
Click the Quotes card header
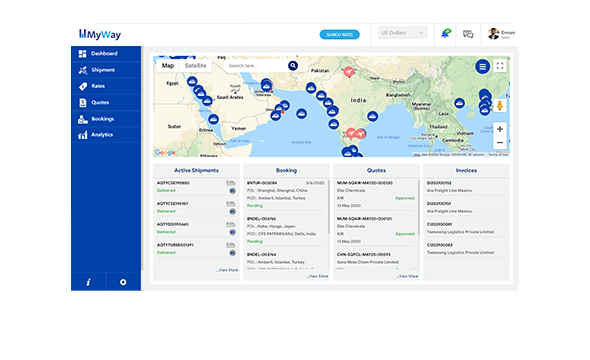point(376,170)
